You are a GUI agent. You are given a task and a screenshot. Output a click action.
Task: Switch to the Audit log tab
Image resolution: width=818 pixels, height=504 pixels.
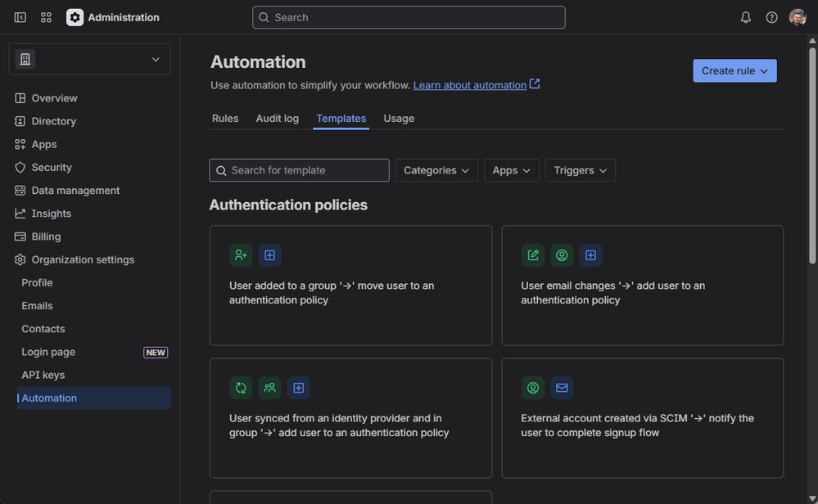[x=277, y=119]
